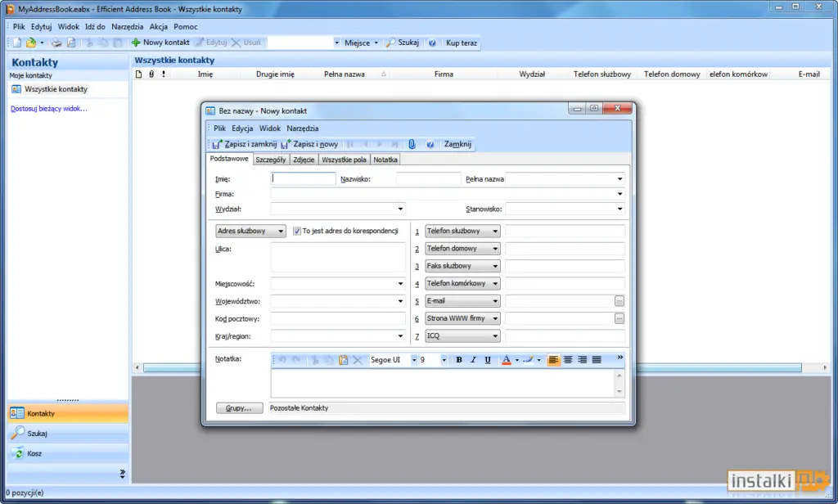Open the Narzędzia menu in main window
The image size is (838, 504).
(127, 27)
